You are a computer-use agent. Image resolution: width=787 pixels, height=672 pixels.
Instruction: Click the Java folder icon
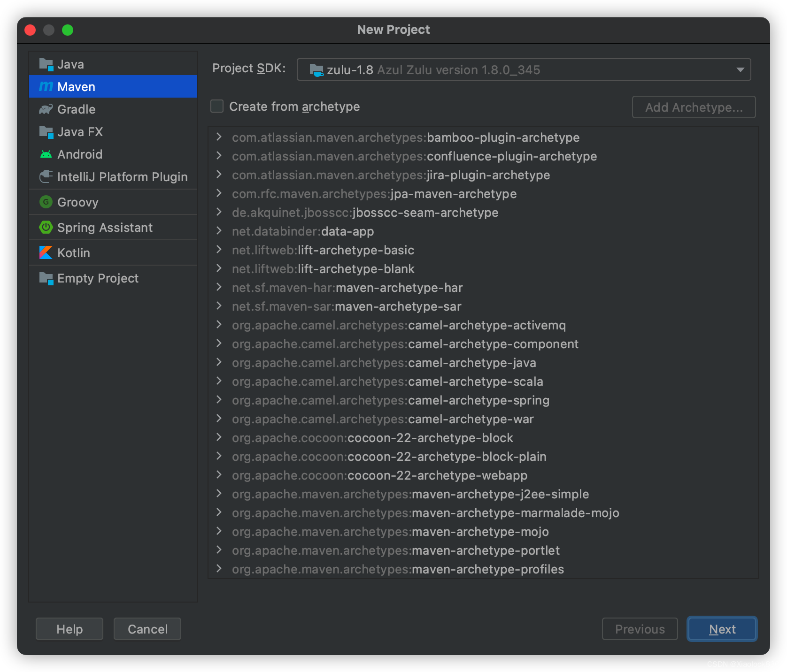[46, 64]
